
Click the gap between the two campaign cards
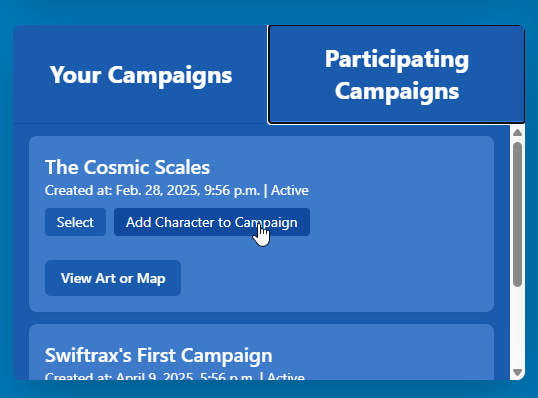click(261, 318)
